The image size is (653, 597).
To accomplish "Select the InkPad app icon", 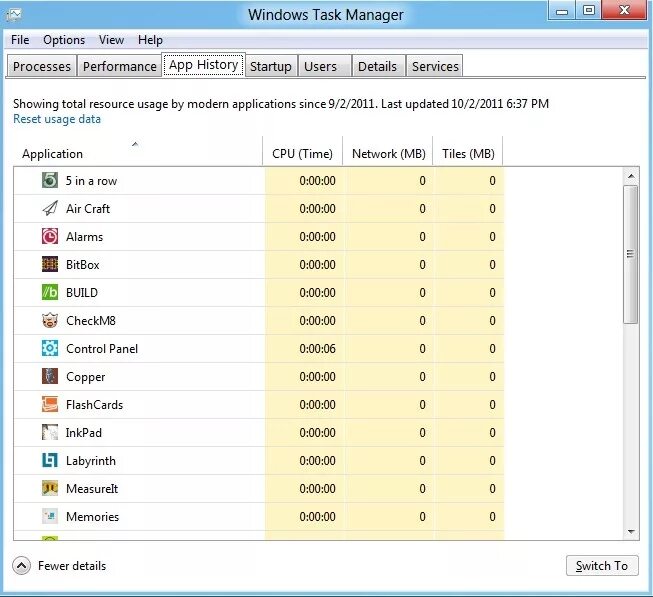I will point(50,433).
